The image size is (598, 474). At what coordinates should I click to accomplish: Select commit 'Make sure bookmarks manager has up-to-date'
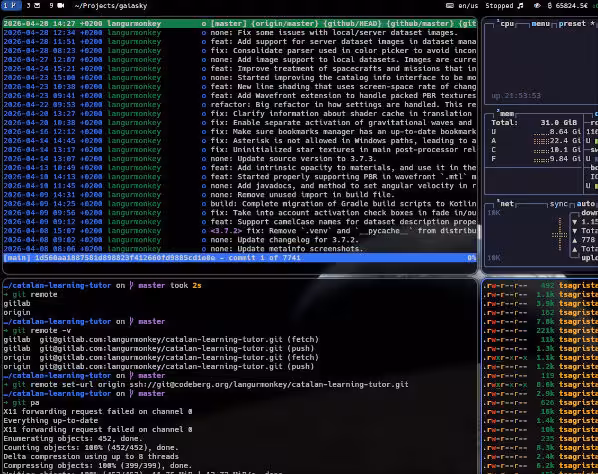pos(240,132)
